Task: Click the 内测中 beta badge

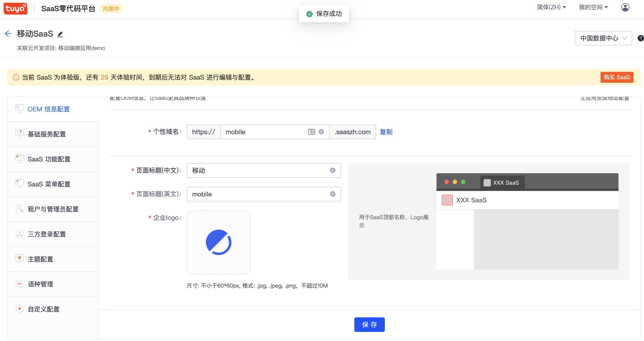Action: click(x=111, y=9)
